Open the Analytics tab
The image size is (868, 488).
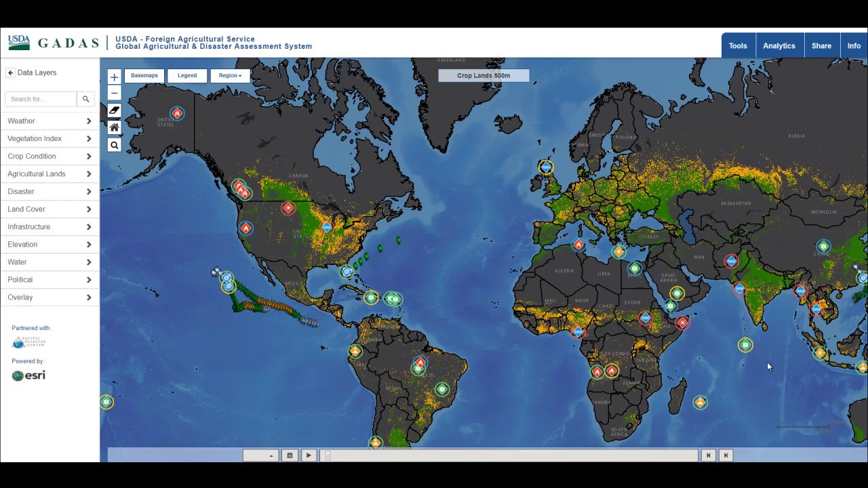[779, 45]
